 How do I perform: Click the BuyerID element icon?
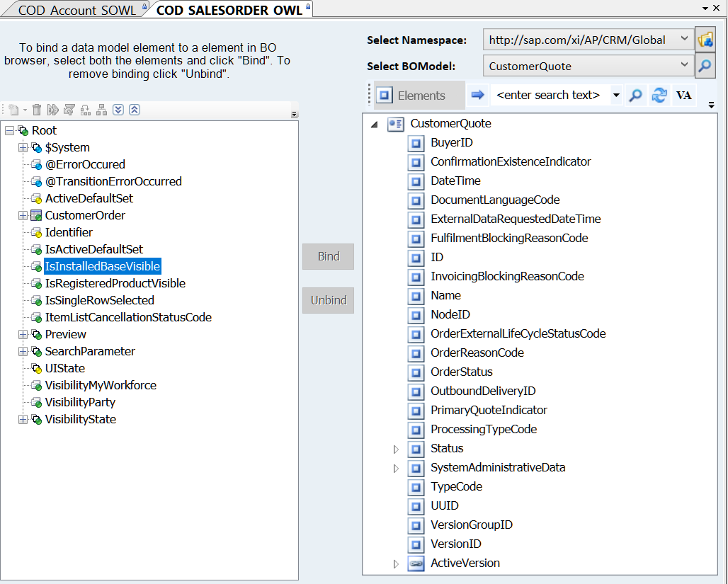[x=416, y=143]
